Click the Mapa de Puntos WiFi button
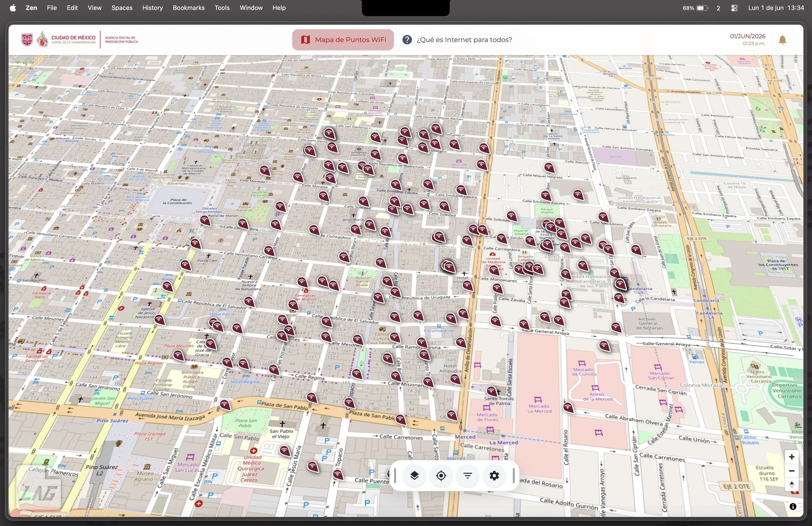Image resolution: width=812 pixels, height=526 pixels. click(343, 40)
